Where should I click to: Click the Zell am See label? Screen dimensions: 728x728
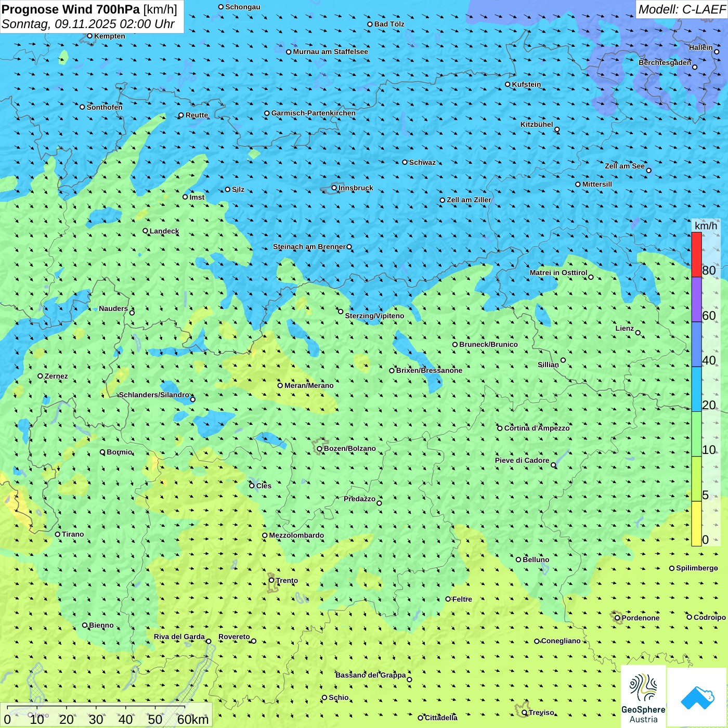click(625, 166)
